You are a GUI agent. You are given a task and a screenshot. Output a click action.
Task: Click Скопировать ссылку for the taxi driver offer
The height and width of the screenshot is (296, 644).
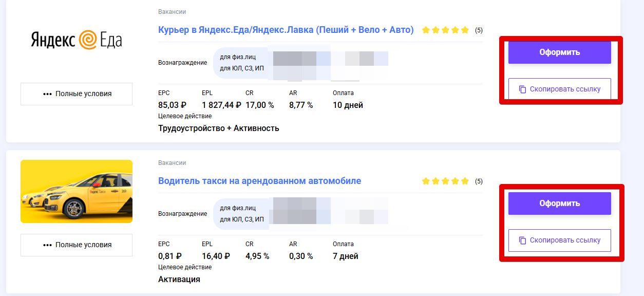pos(559,240)
